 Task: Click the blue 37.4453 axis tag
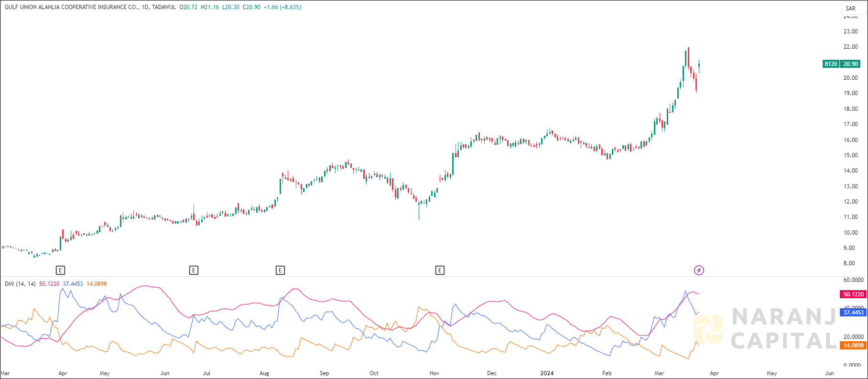click(x=853, y=313)
